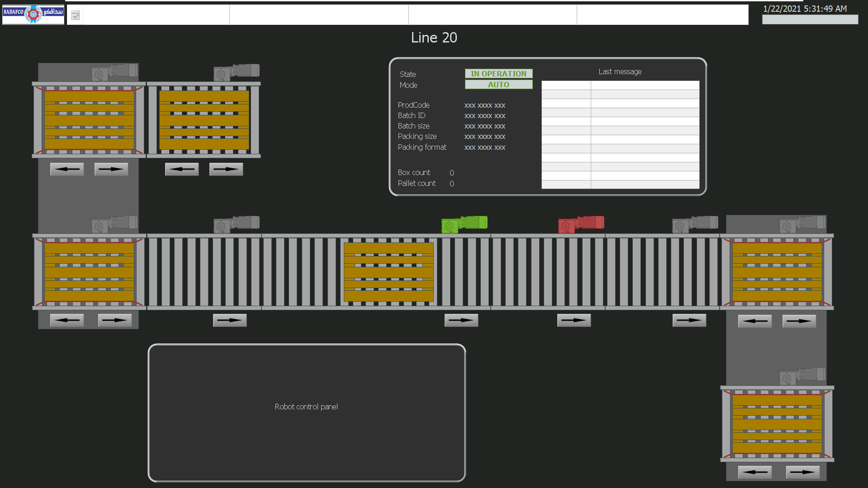Click the red faulted conveyor motor icon
Image resolution: width=868 pixels, height=488 pixels.
tap(581, 224)
